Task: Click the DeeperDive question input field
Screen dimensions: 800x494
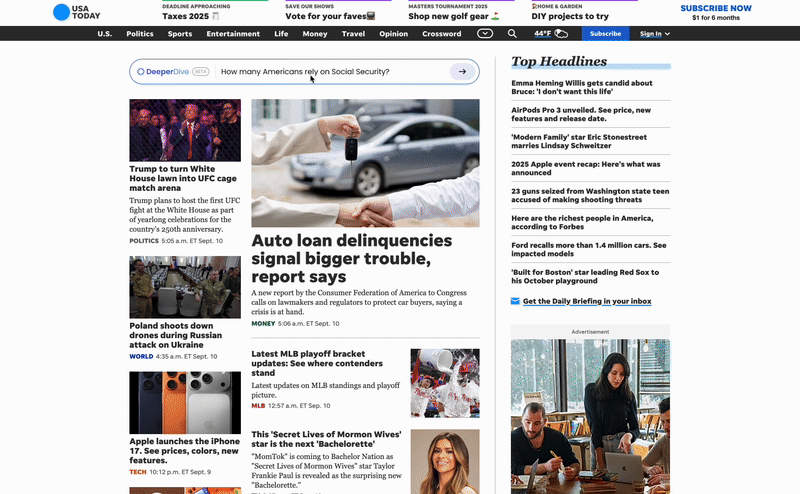Action: point(330,72)
